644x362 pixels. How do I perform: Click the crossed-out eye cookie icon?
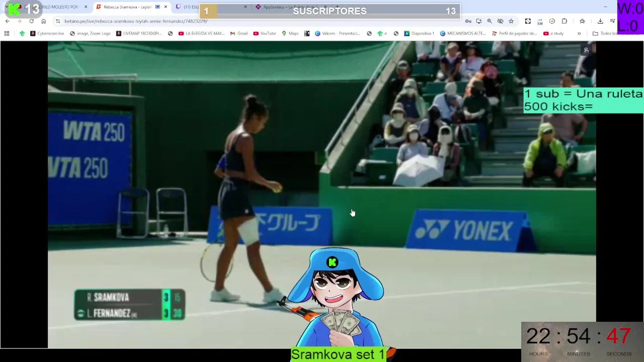click(500, 21)
